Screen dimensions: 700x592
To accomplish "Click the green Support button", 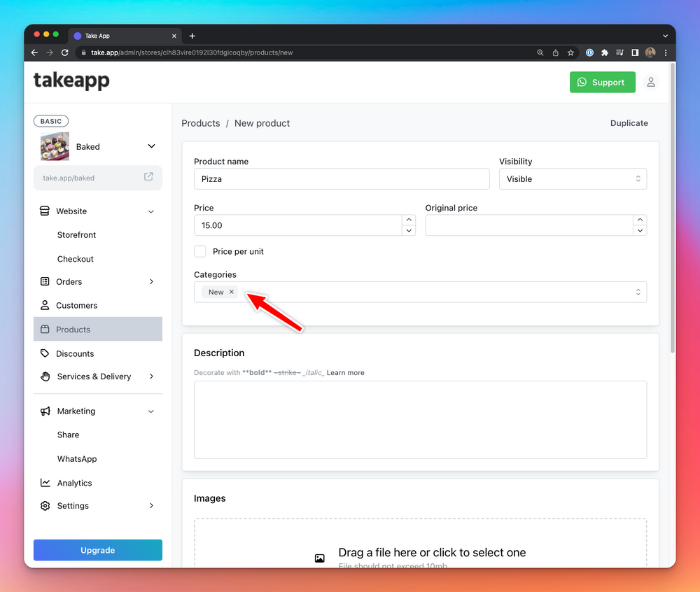I will point(602,82).
